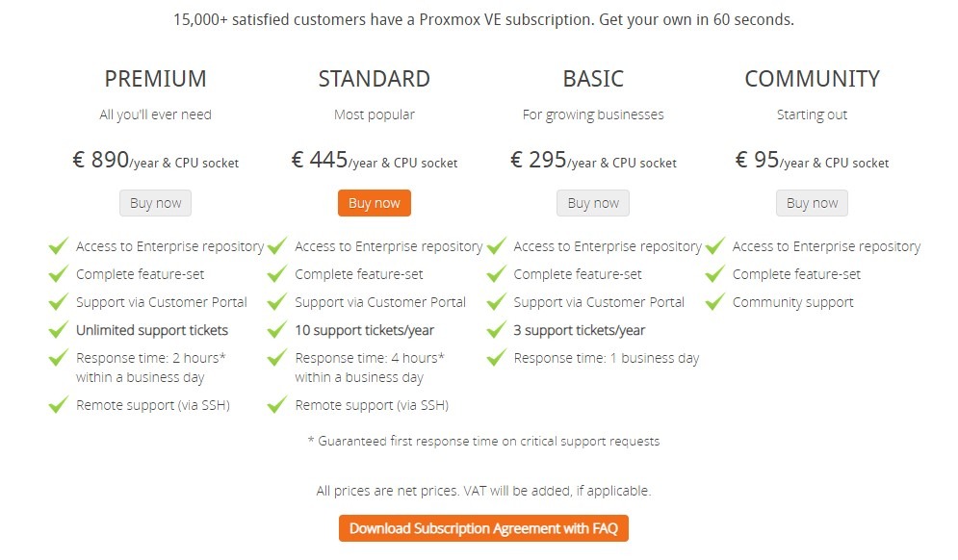Image resolution: width=958 pixels, height=560 pixels.
Task: Click checkmark next to 10 support tickets/year
Action: click(277, 330)
